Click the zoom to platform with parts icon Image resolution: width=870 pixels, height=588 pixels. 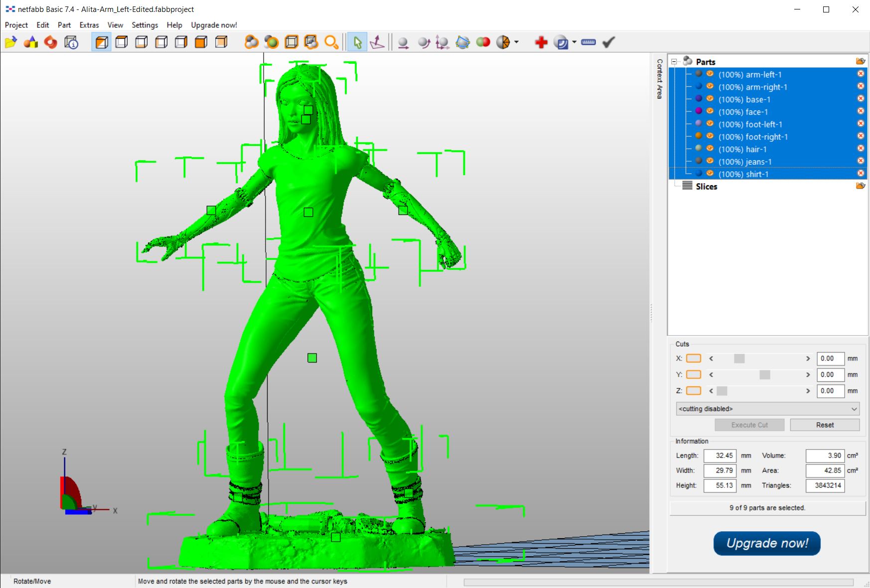click(311, 42)
